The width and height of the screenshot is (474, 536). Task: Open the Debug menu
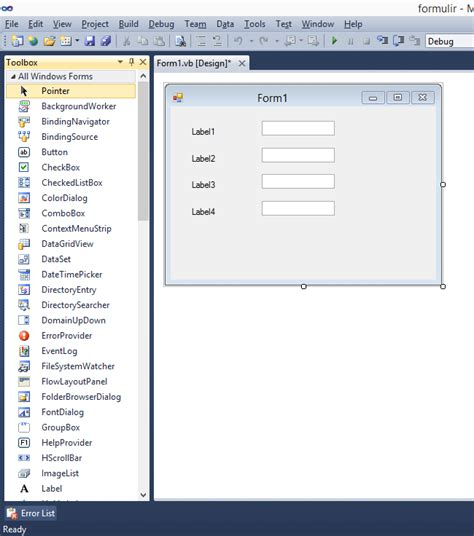[x=161, y=24]
